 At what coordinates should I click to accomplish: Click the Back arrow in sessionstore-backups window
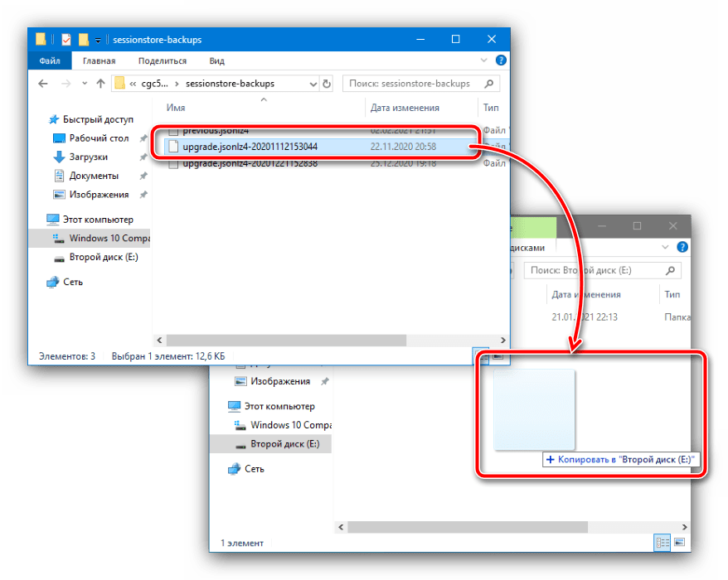point(44,84)
